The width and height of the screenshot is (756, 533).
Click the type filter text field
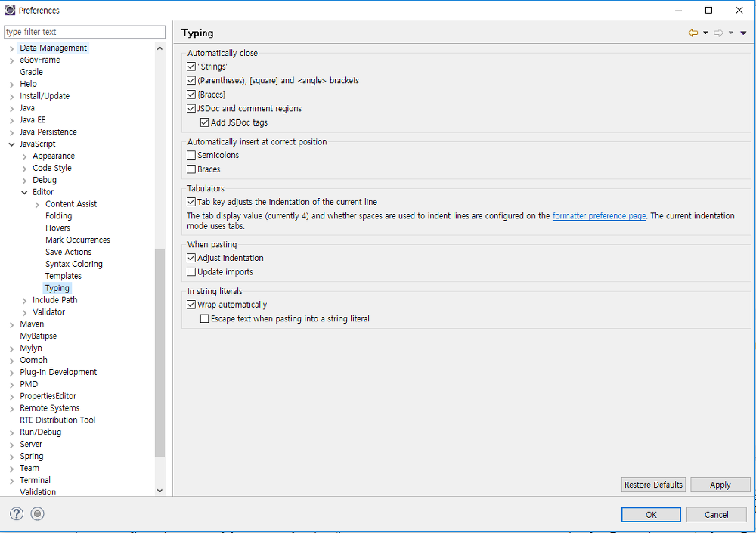point(85,32)
